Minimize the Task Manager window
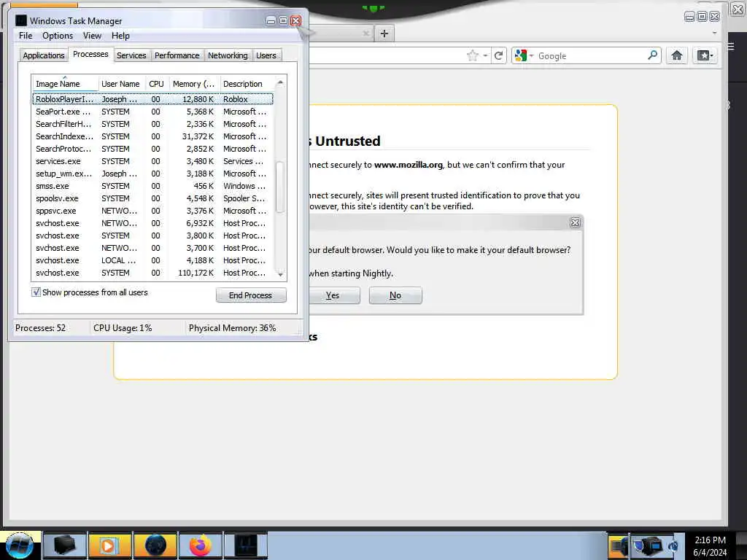Screen dimensions: 747x560 (x=271, y=20)
